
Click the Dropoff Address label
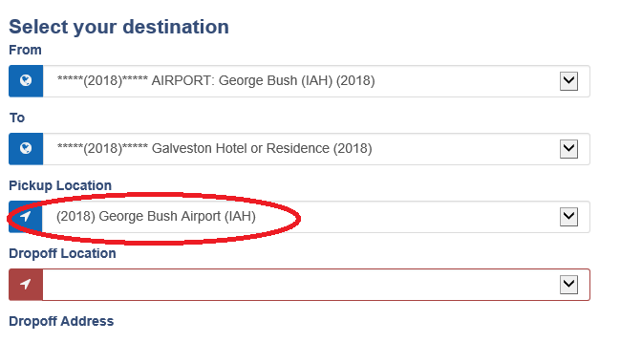click(x=61, y=321)
